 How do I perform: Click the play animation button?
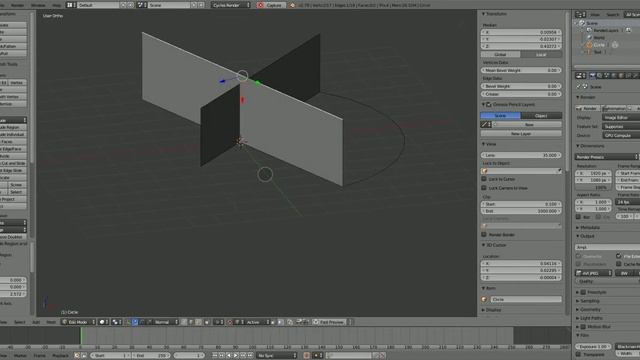pyautogui.click(x=236, y=356)
